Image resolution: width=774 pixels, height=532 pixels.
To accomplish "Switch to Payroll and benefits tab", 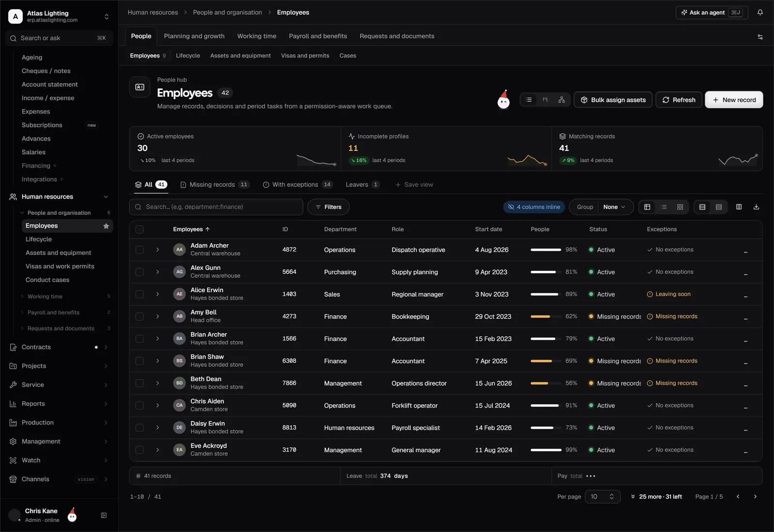I will coord(318,36).
